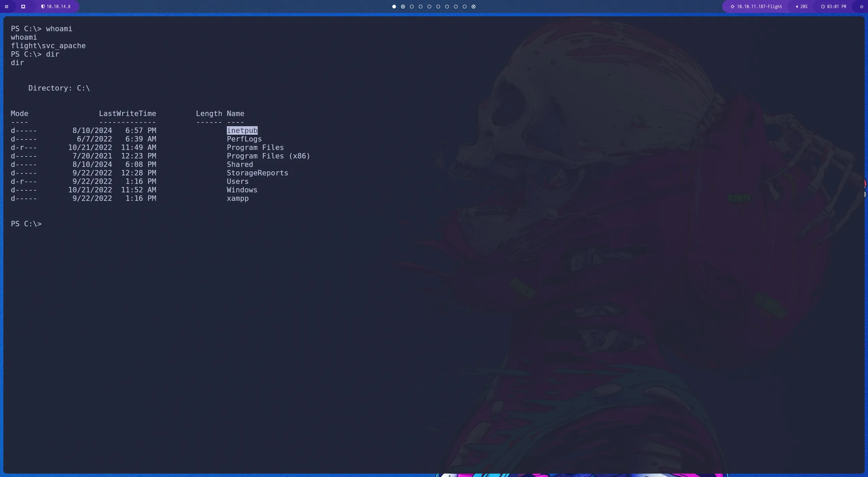Switch to the second workspace dot

point(403,6)
